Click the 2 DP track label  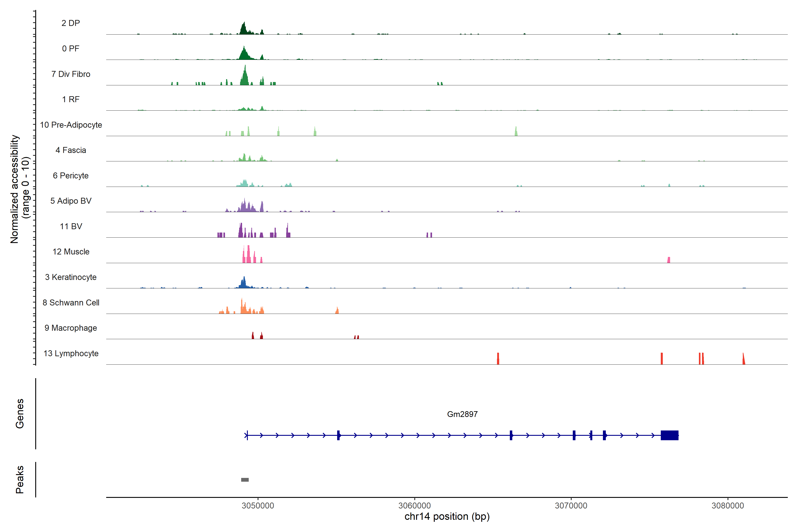[70, 23]
